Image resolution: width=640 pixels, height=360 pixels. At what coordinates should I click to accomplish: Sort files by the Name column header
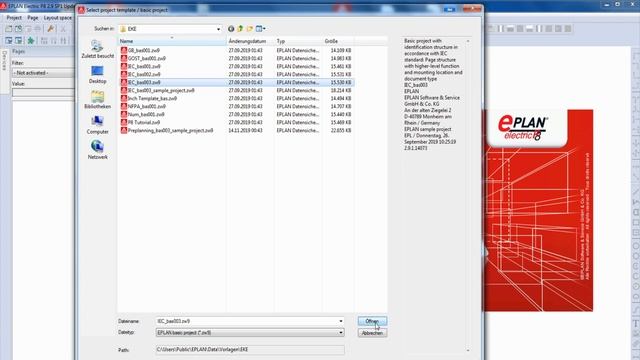pyautogui.click(x=172, y=41)
